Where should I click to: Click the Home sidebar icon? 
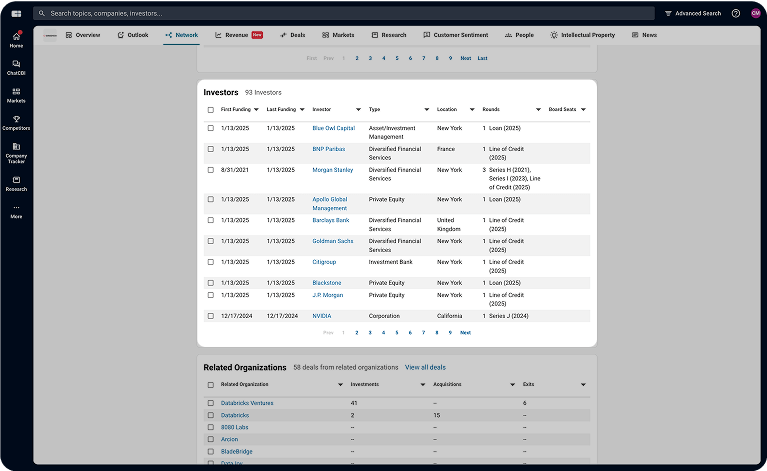pos(16,39)
